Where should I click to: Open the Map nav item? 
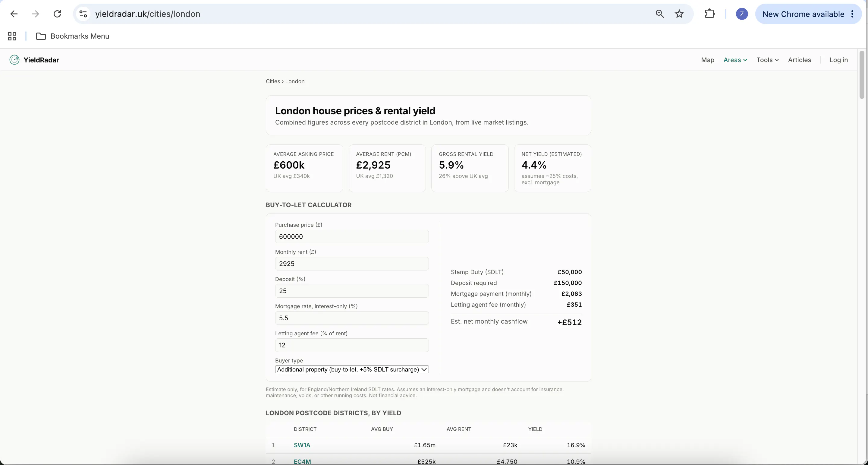coord(708,60)
